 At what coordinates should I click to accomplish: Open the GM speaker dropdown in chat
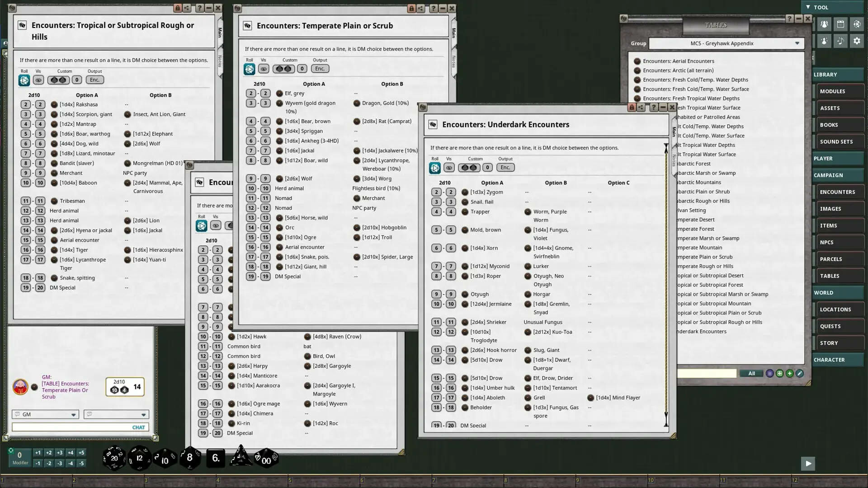point(45,414)
